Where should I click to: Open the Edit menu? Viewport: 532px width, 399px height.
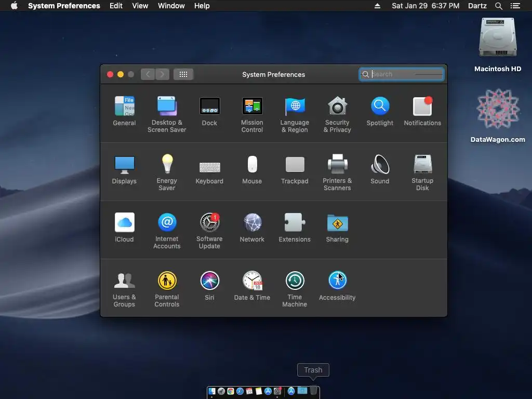pos(116,6)
